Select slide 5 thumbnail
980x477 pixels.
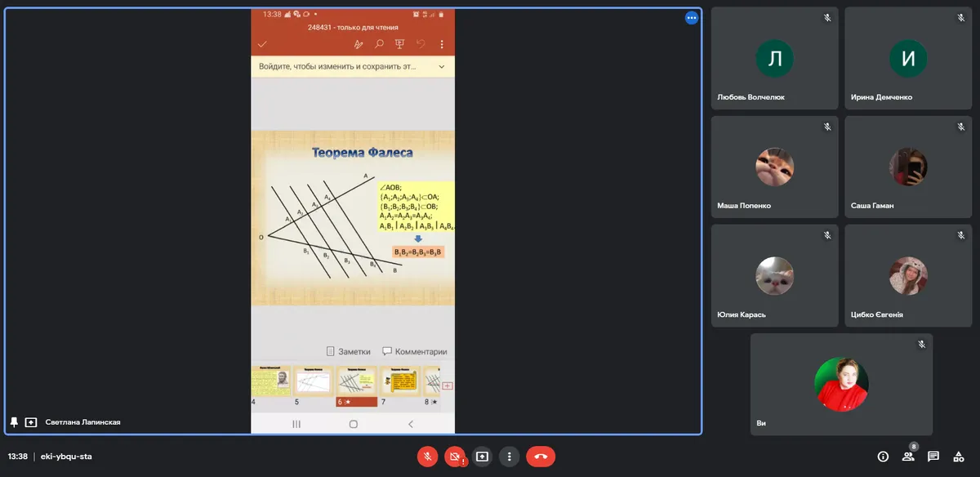point(314,381)
